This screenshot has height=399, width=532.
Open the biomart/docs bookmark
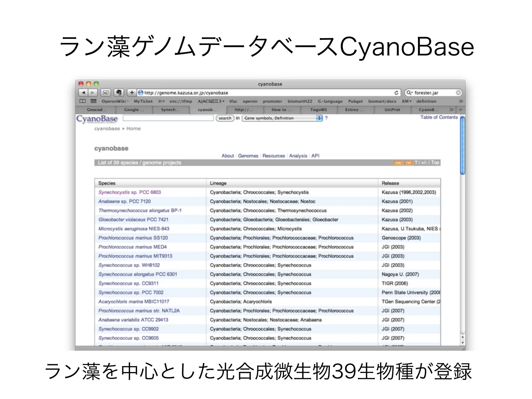(x=382, y=101)
